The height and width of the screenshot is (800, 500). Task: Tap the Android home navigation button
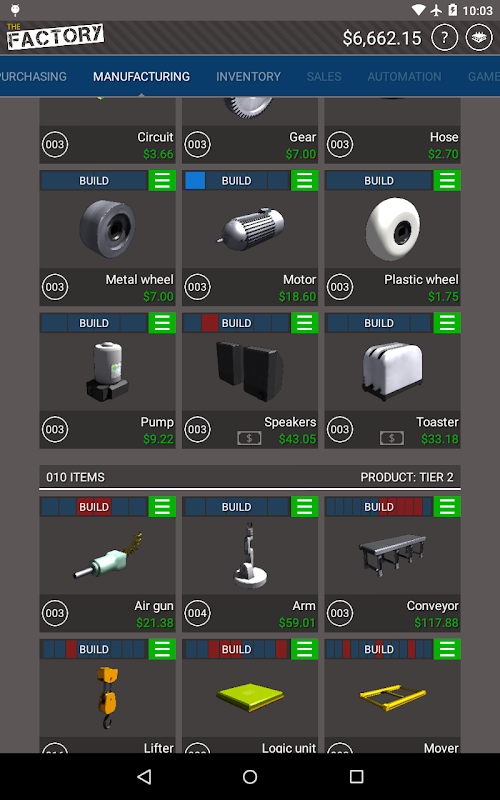[x=250, y=777]
